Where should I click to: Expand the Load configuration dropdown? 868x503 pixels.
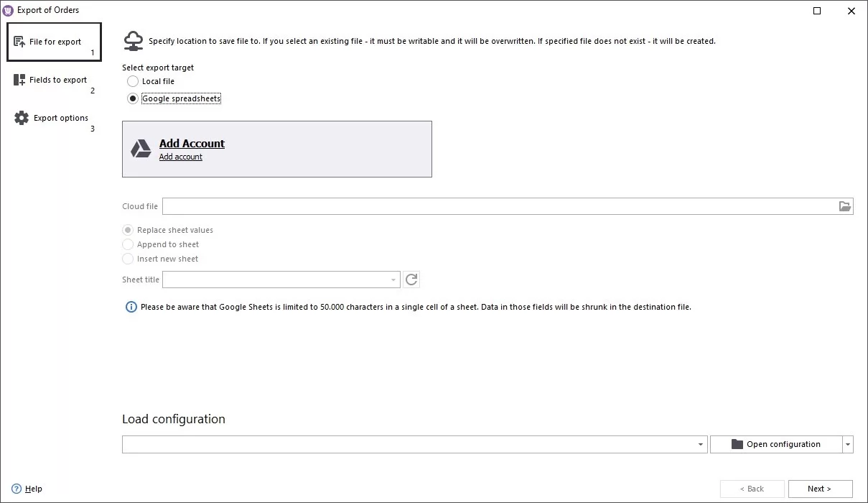tap(701, 445)
